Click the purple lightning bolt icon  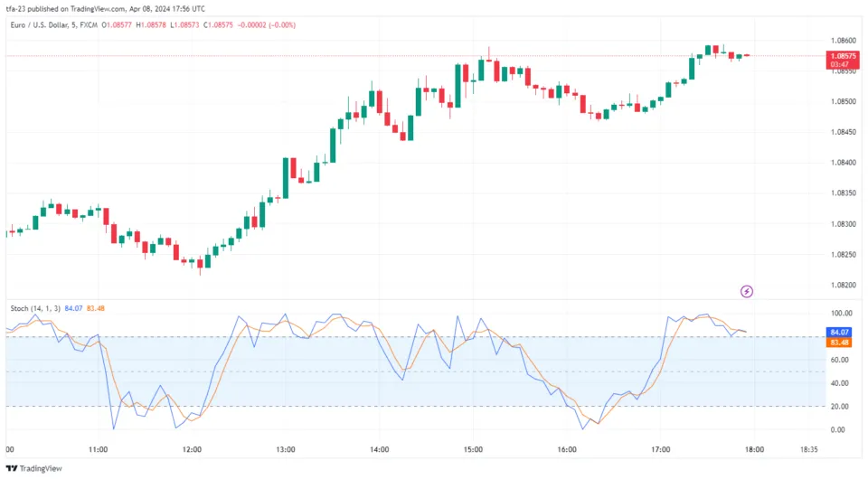pos(747,291)
